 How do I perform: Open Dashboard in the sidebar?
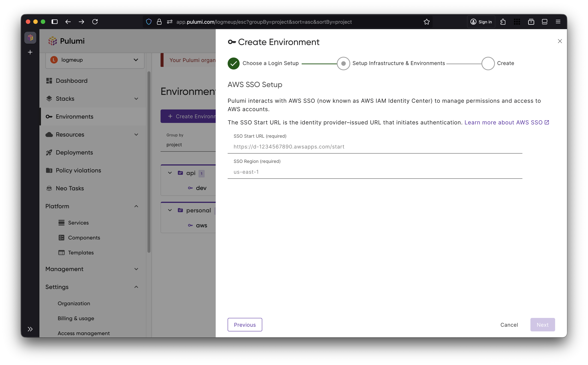[71, 81]
